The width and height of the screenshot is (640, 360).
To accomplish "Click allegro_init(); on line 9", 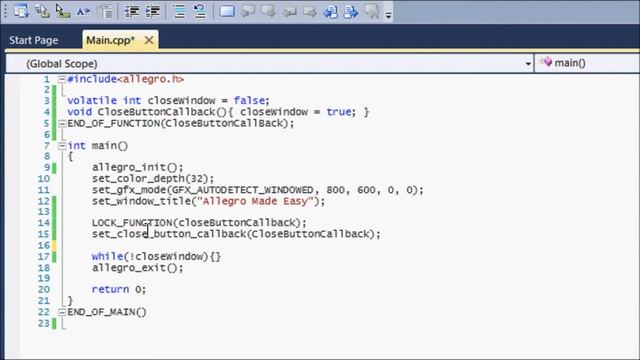I will coord(138,167).
